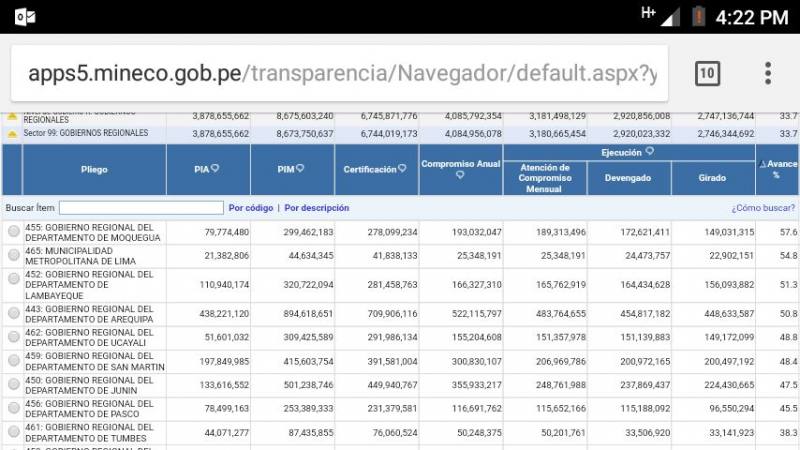The image size is (800, 450).
Task: Click the Pliego column header
Action: 94,169
